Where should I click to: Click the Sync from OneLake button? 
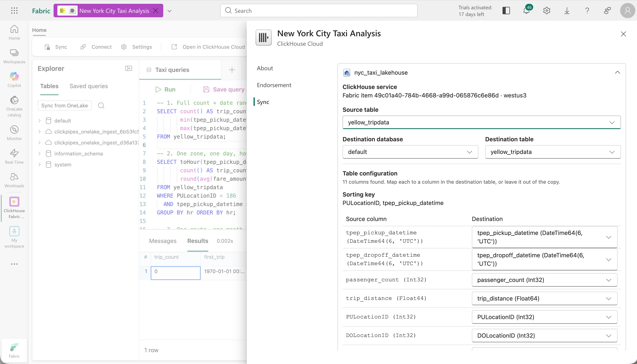click(x=65, y=105)
